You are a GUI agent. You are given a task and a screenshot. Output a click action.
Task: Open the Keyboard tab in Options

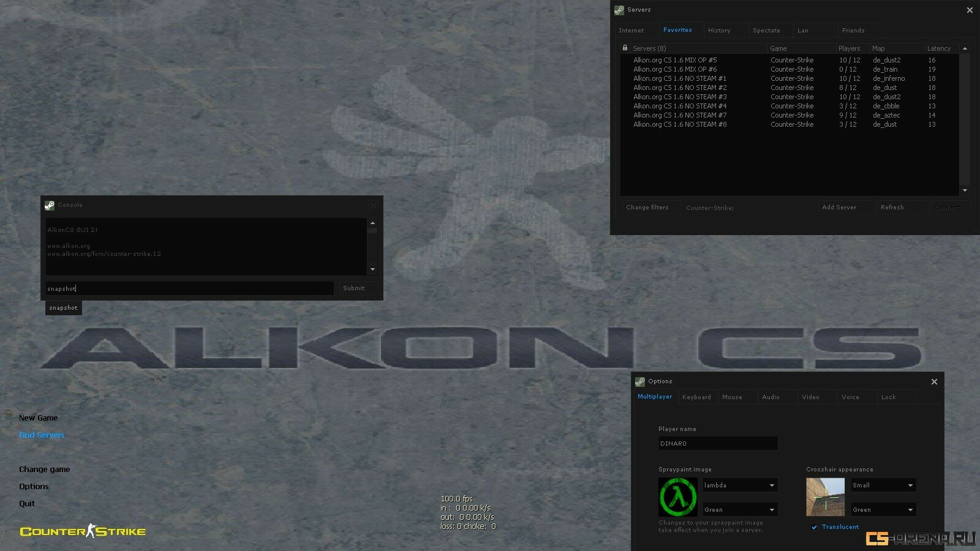click(696, 397)
